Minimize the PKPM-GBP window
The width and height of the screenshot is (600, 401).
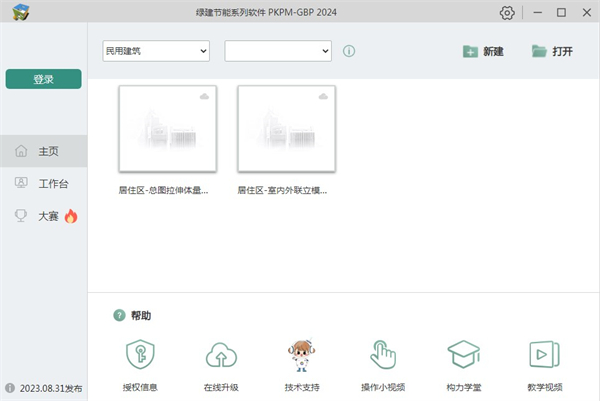coord(538,13)
